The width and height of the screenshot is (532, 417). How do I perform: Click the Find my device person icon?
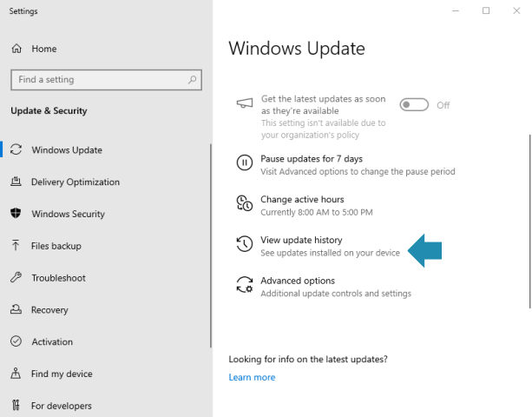pos(16,374)
